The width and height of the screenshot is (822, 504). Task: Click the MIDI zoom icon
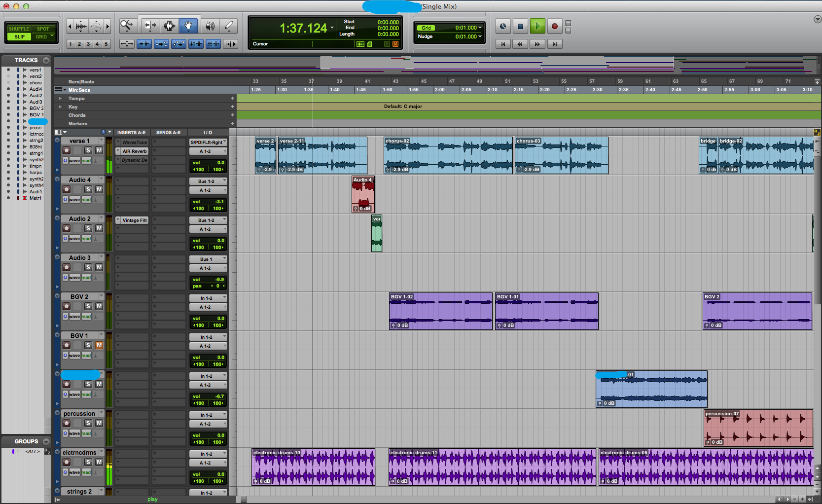click(x=97, y=26)
